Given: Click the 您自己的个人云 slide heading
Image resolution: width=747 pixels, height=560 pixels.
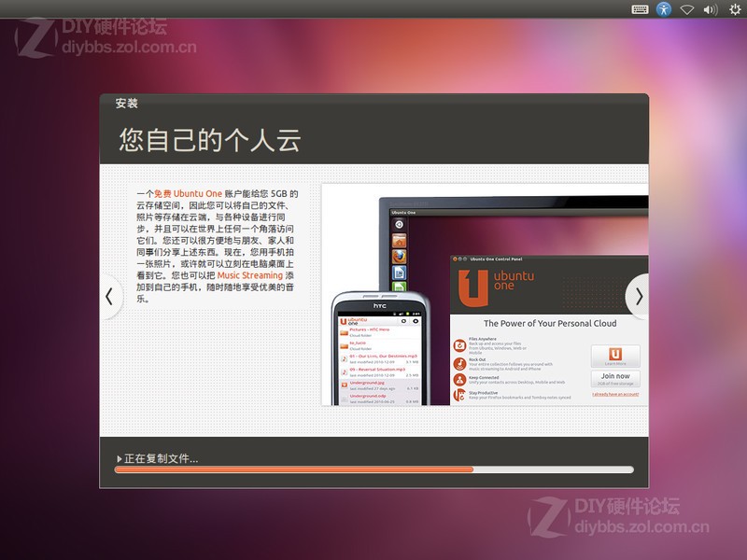Looking at the screenshot, I should (209, 140).
